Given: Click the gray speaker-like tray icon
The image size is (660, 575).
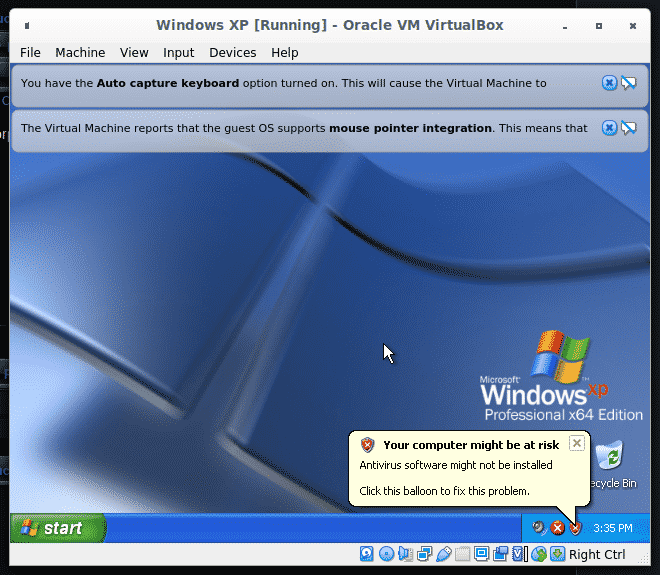Looking at the screenshot, I should [x=539, y=527].
